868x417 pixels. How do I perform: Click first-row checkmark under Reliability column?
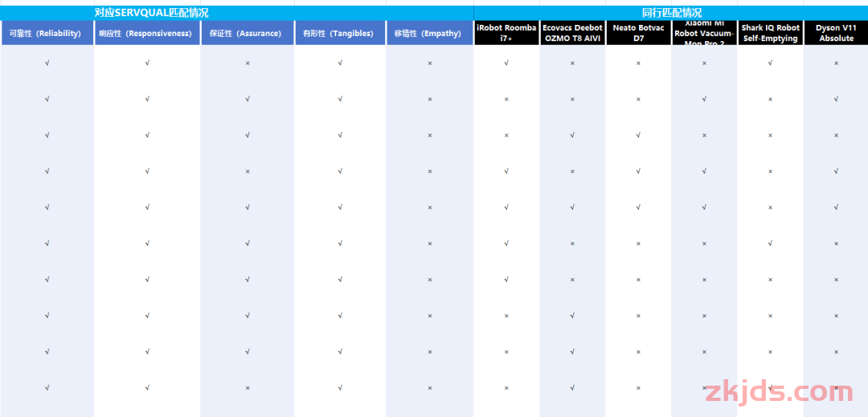click(47, 63)
